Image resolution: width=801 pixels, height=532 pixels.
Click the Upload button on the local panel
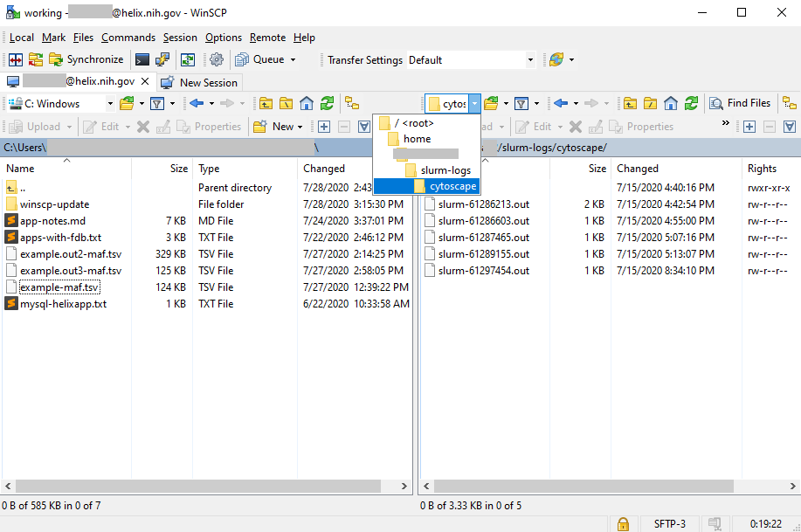[38, 126]
